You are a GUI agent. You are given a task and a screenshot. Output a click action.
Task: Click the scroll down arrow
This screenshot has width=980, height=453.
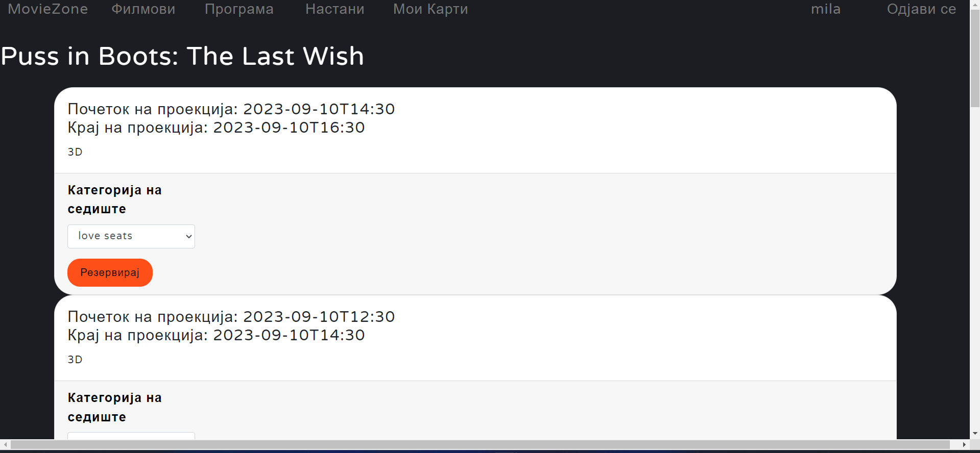tap(975, 434)
